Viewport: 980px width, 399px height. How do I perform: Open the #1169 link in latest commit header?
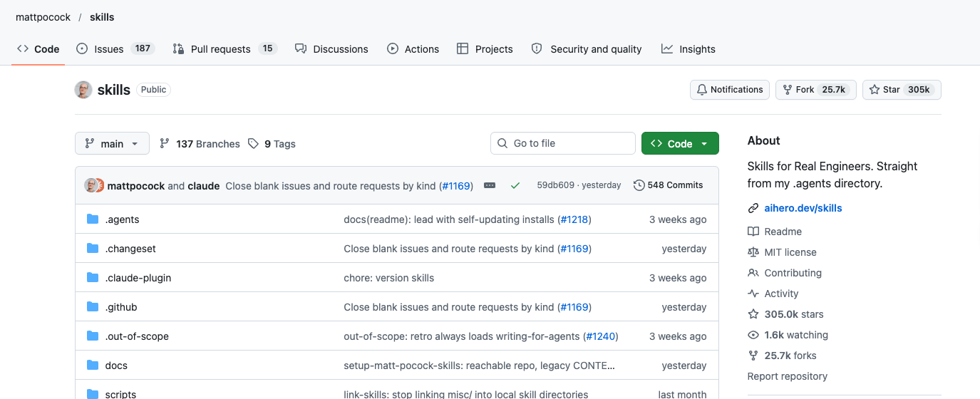[x=457, y=186]
